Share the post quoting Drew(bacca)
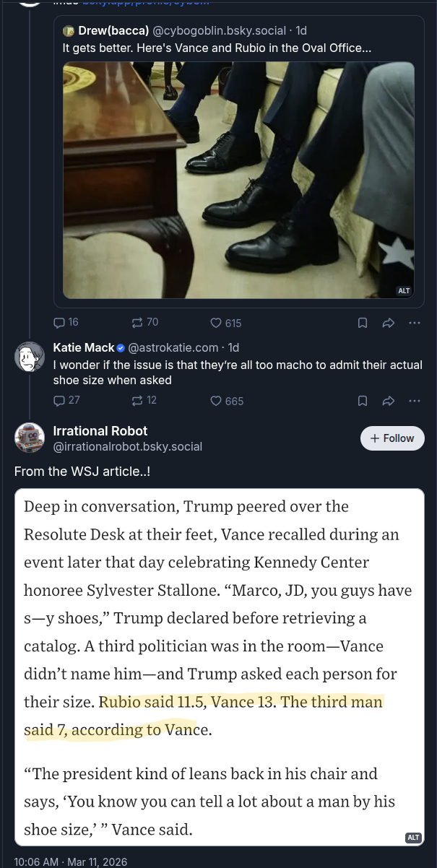Viewport: 437px width, 868px height. pyautogui.click(x=388, y=323)
